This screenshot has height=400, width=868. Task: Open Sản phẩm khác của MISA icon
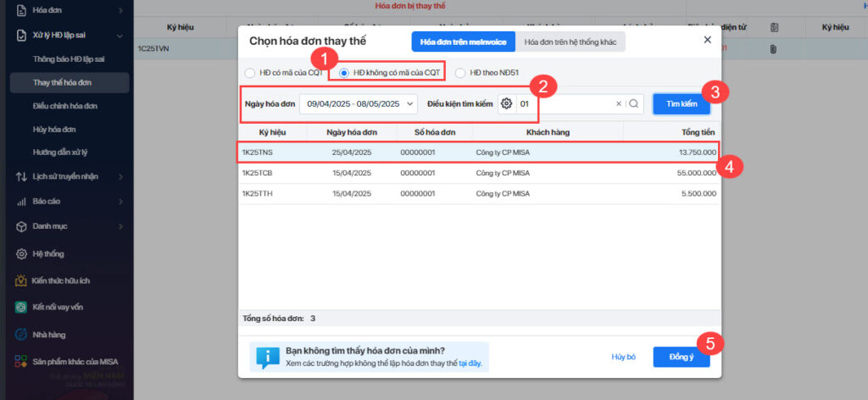(x=21, y=362)
